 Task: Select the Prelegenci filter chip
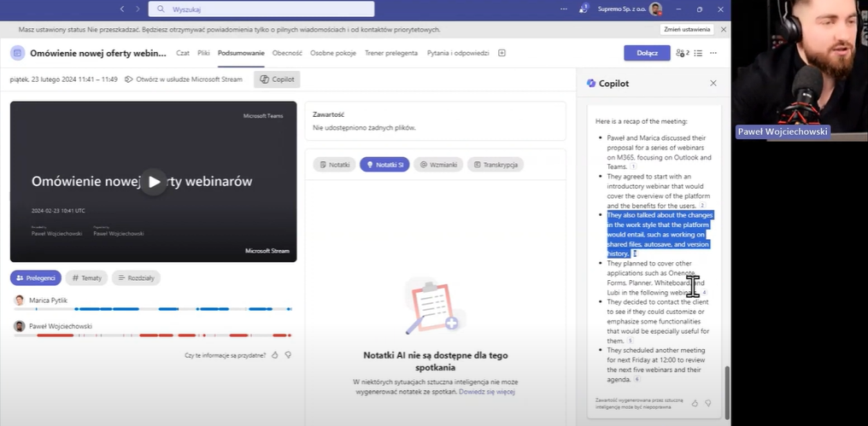[35, 277]
